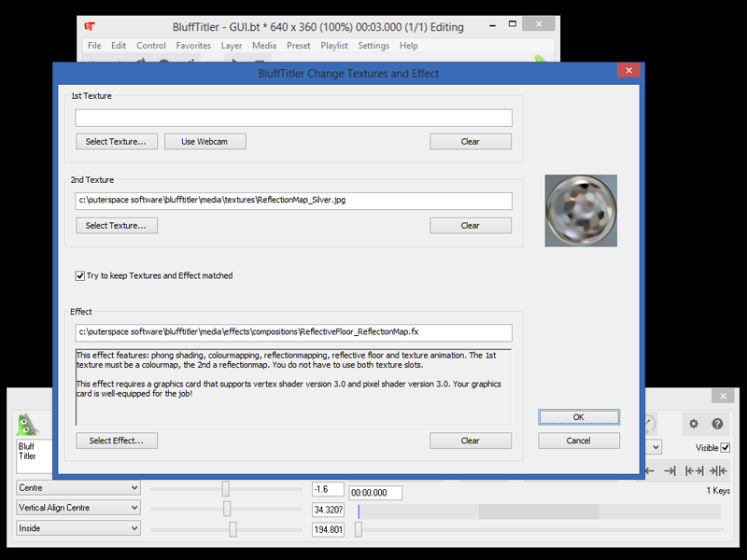Click Select Effect... button
Screen dimensions: 747x560
point(117,441)
